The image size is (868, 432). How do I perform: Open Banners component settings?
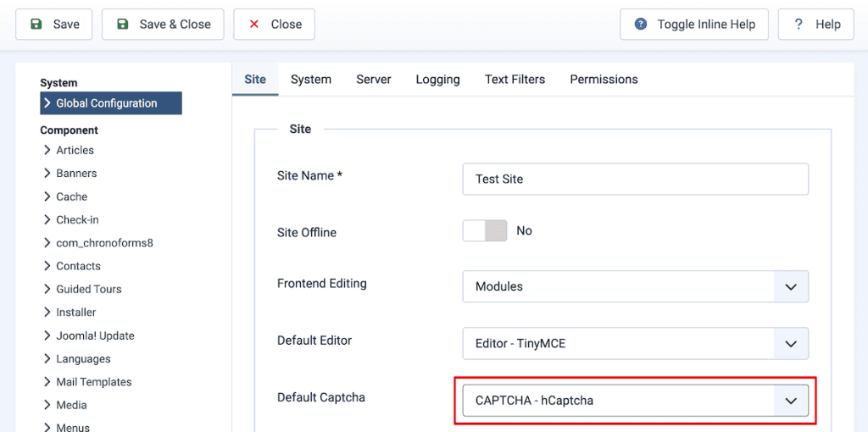point(70,174)
